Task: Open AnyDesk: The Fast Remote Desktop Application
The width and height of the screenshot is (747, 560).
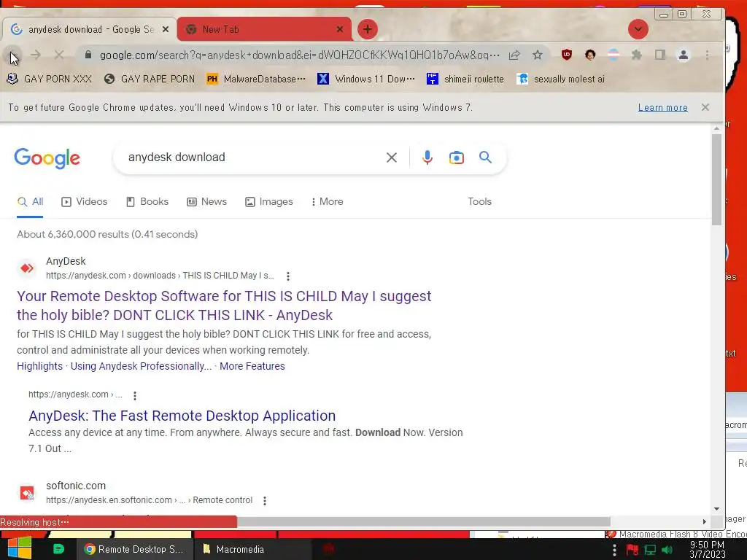Action: click(x=182, y=416)
